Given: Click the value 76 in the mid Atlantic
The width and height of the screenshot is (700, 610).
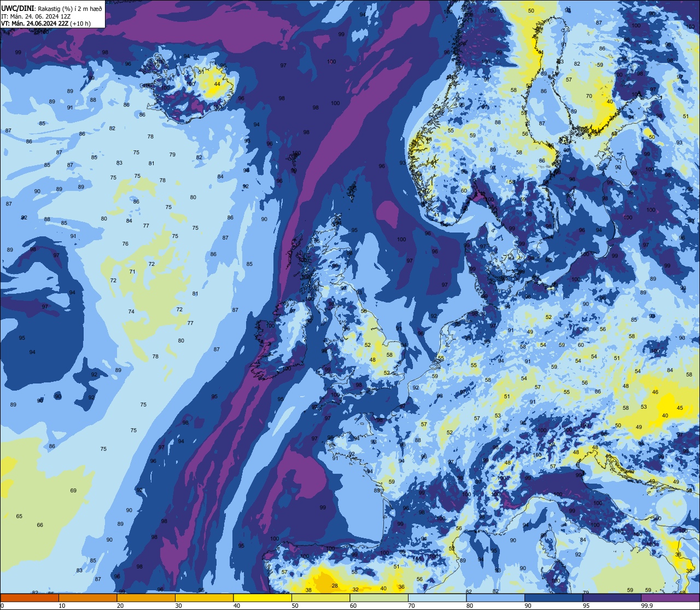Looking at the screenshot, I should [125, 243].
